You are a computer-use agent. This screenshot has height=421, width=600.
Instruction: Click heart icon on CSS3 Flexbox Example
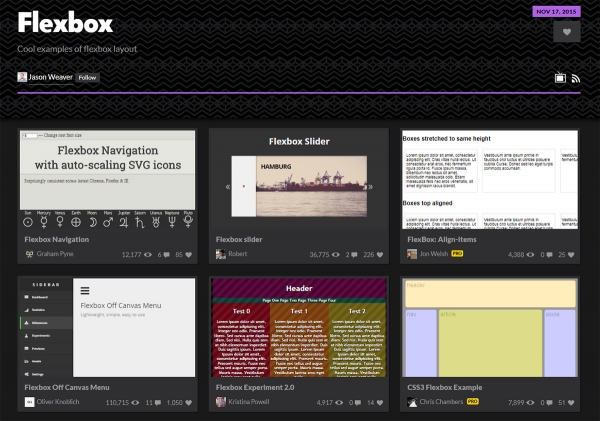tap(572, 402)
